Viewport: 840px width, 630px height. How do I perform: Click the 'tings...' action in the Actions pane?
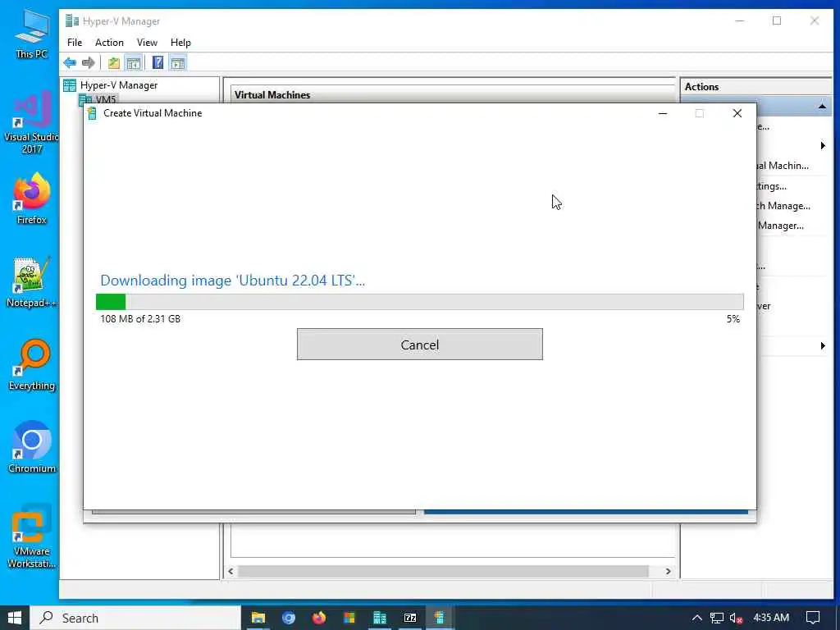click(x=771, y=186)
